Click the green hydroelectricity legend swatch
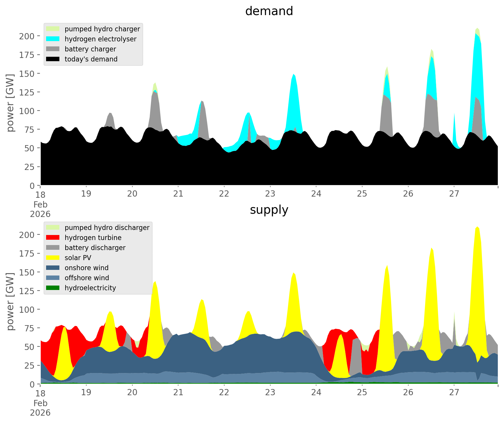The image size is (504, 423). (53, 288)
